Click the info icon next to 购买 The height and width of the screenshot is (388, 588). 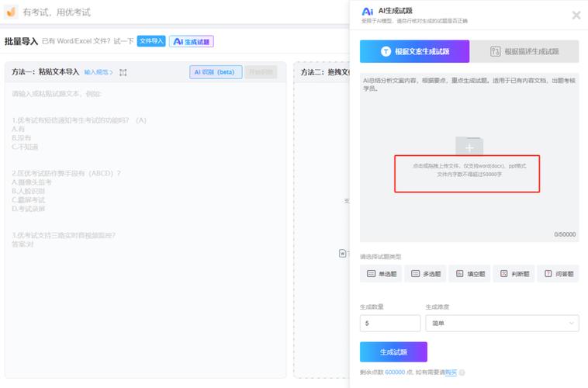click(462, 372)
